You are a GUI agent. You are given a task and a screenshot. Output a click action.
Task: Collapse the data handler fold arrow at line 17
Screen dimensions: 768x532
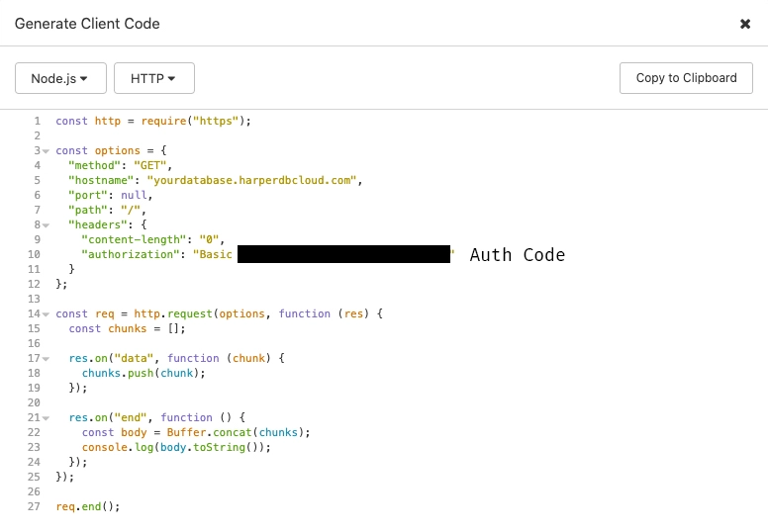(47, 359)
